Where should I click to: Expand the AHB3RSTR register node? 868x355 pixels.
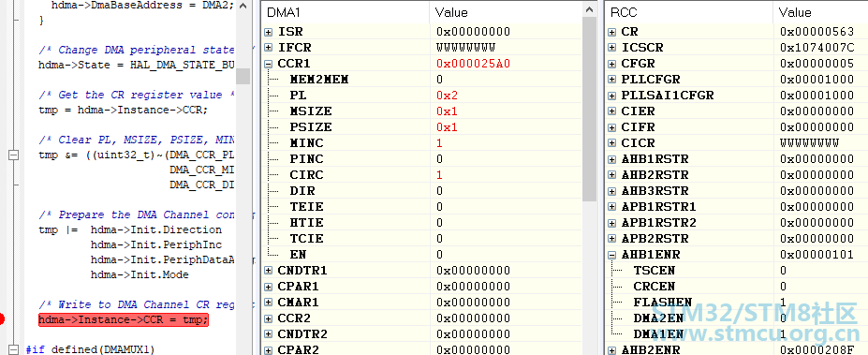click(611, 191)
